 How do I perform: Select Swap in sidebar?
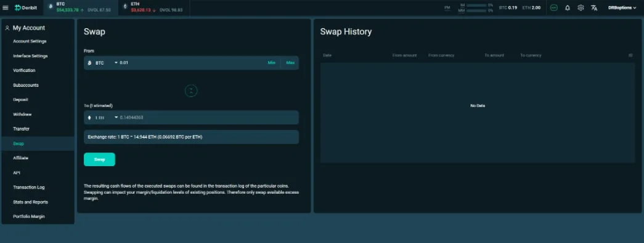click(38, 143)
